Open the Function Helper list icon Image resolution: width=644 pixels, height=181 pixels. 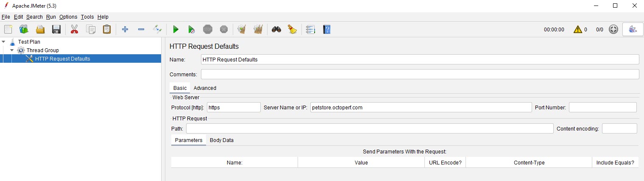tap(311, 29)
